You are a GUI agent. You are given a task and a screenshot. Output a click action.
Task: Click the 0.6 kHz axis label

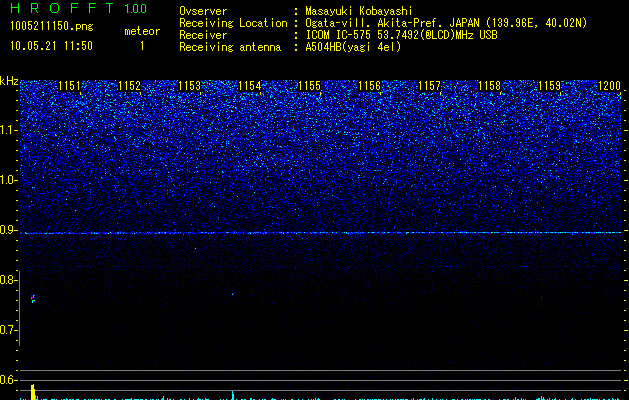tap(8, 380)
